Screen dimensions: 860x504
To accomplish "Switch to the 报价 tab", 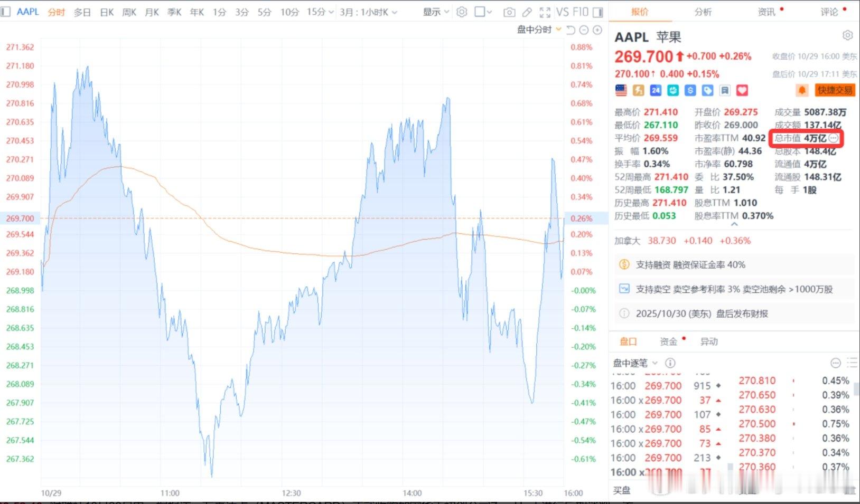I will click(x=639, y=12).
